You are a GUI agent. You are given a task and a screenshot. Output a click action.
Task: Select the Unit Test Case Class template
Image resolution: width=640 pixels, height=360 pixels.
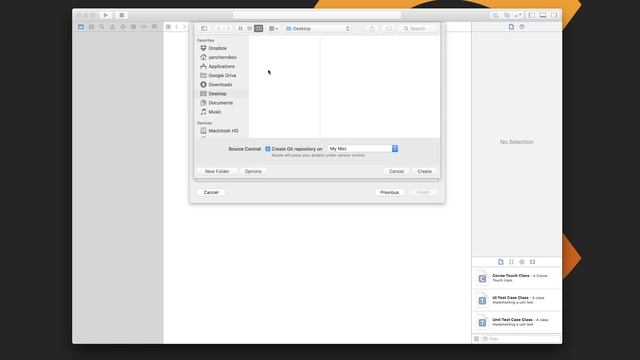(x=517, y=322)
